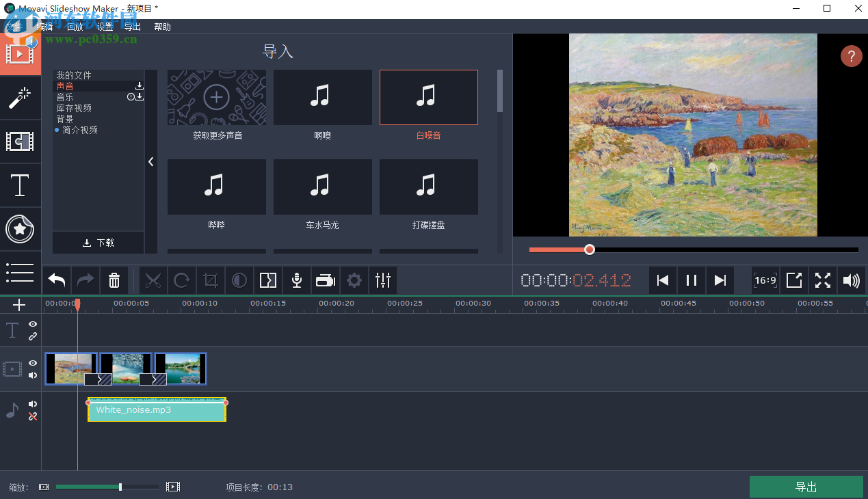This screenshot has height=499, width=868.
Task: Select the scissors split tool
Action: 153,280
